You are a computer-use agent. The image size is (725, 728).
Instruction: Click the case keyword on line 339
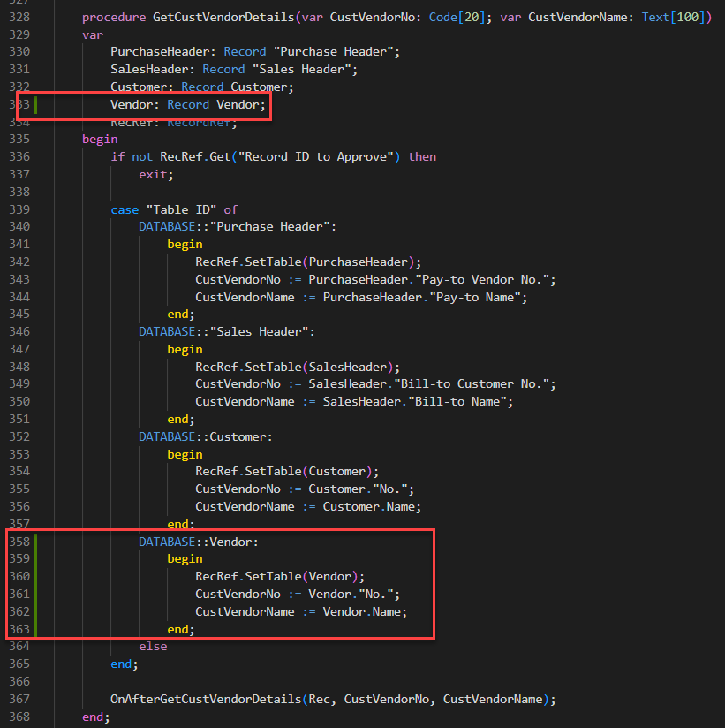tap(125, 209)
